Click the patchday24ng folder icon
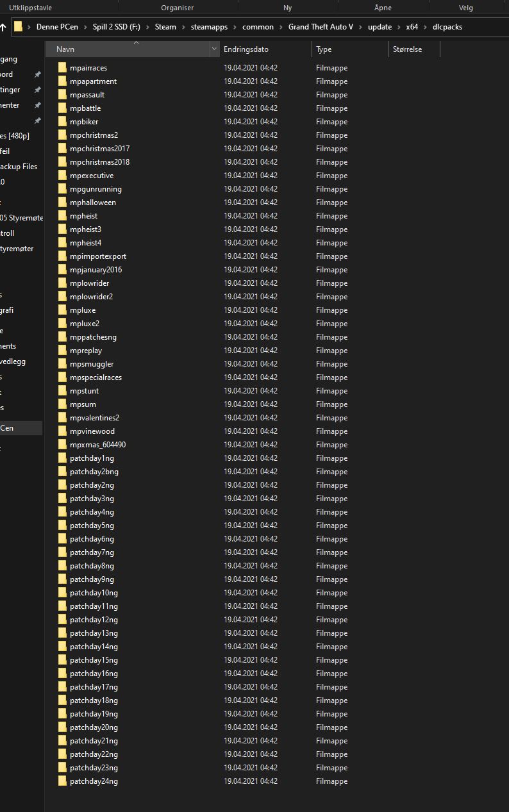509x812 pixels. [x=62, y=781]
